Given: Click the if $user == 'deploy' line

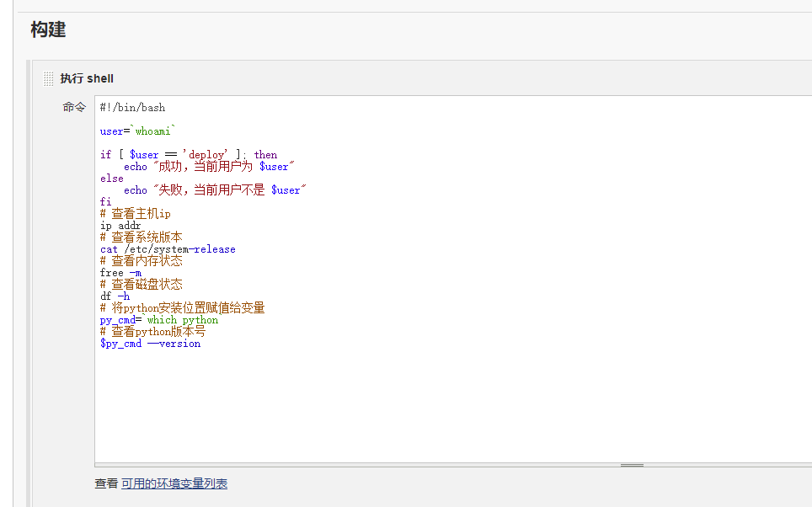Looking at the screenshot, I should point(188,154).
